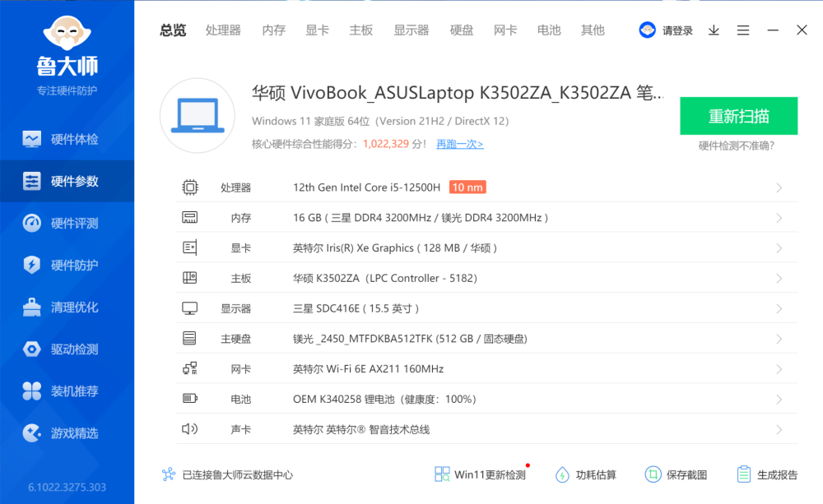
Task: Switch to the 网卡 tab
Action: coord(505,30)
